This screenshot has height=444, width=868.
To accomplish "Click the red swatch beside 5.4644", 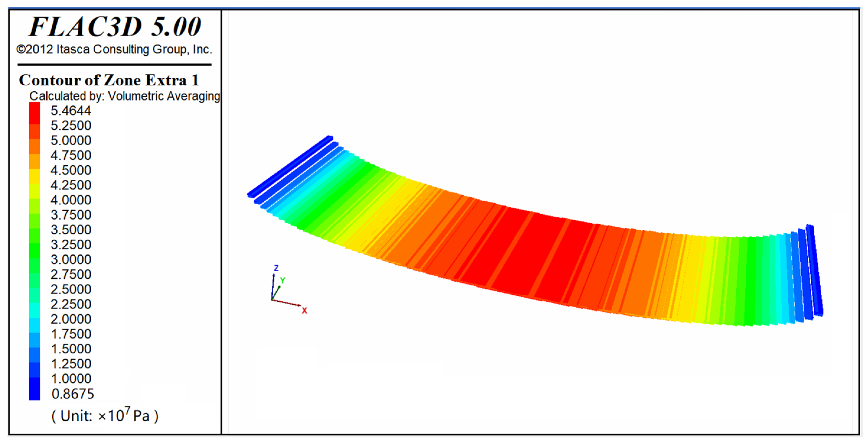I will [34, 114].
